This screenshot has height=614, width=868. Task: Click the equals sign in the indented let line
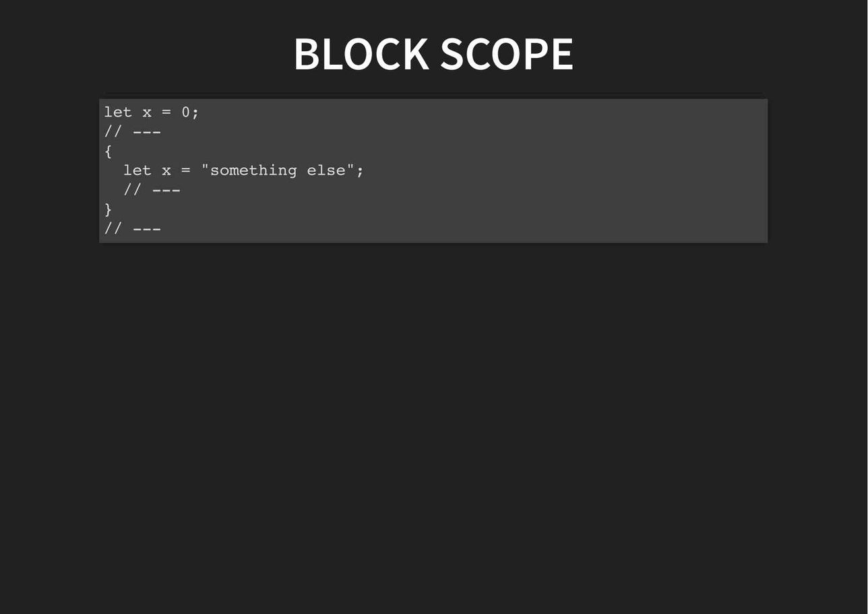click(186, 171)
